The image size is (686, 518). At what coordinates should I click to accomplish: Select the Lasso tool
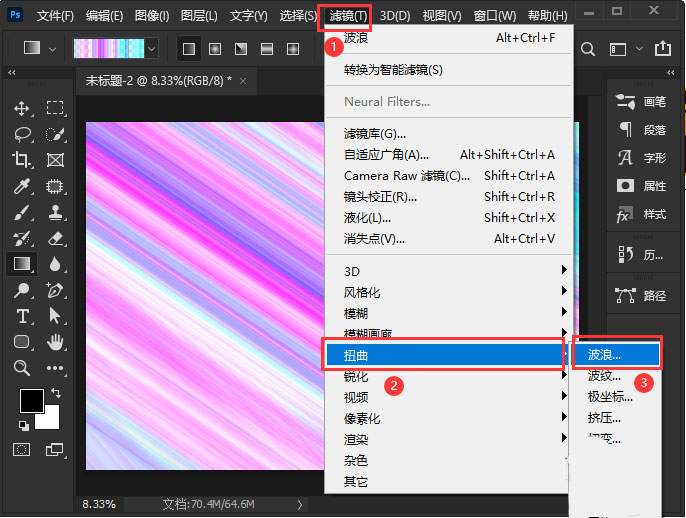(x=21, y=134)
